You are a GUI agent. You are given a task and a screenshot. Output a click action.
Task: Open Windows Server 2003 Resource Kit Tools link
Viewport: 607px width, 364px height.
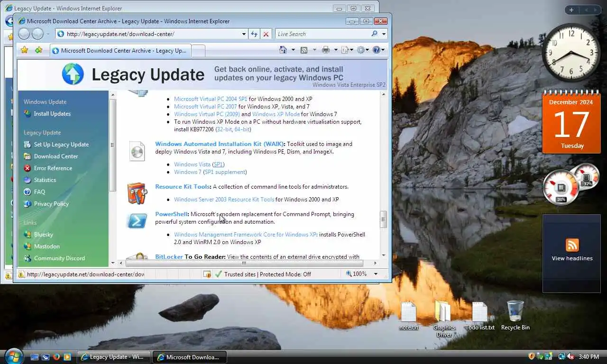[x=224, y=200]
